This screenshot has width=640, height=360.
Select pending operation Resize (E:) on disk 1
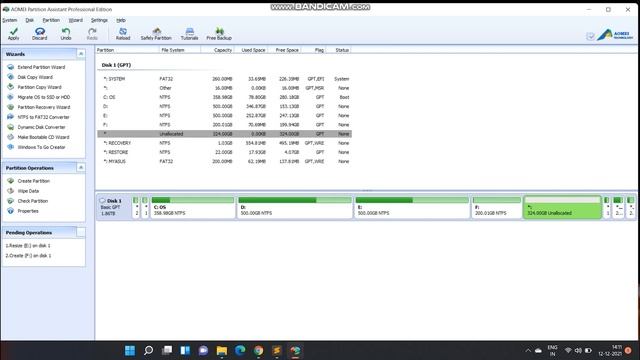[x=28, y=246]
